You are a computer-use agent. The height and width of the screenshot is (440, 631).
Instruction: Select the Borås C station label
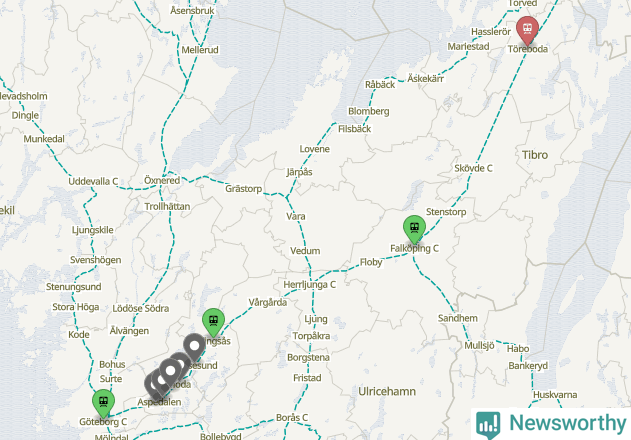[x=292, y=417]
